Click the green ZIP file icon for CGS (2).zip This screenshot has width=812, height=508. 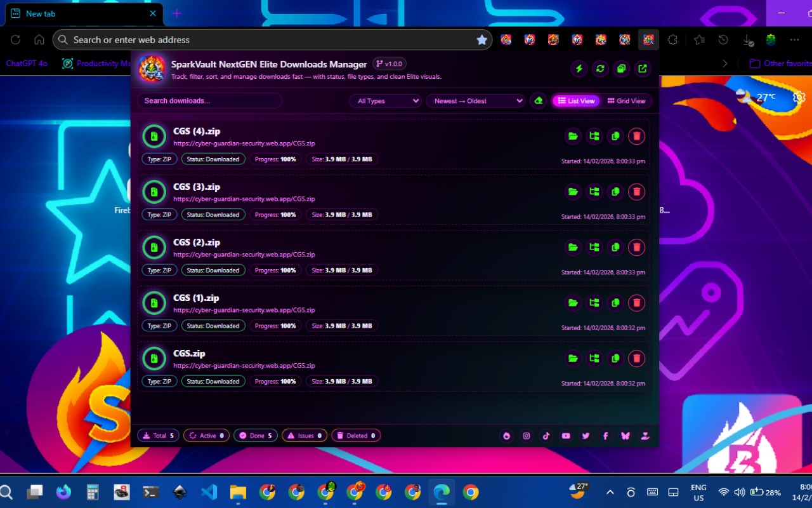click(x=154, y=247)
